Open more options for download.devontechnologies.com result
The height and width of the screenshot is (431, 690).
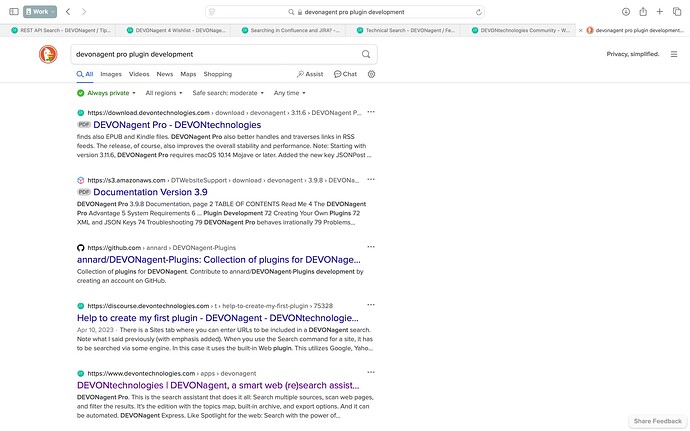[x=371, y=112]
